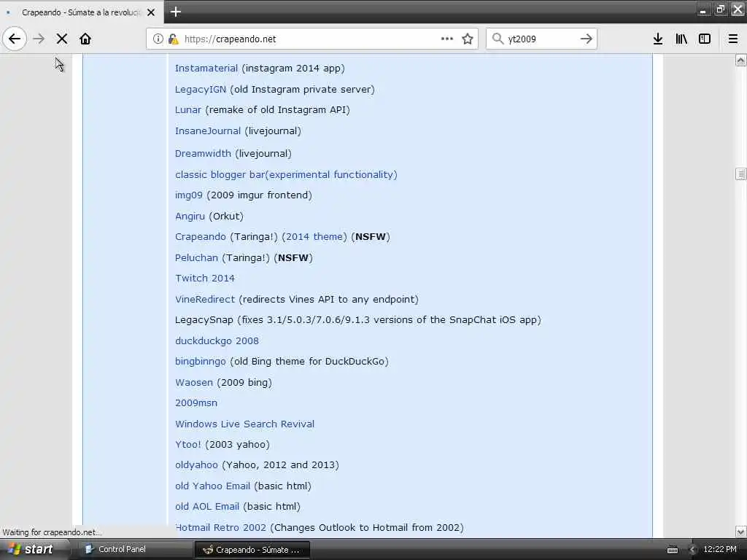The width and height of the screenshot is (747, 560).
Task: Click scrollbar up arrow
Action: [740, 60]
